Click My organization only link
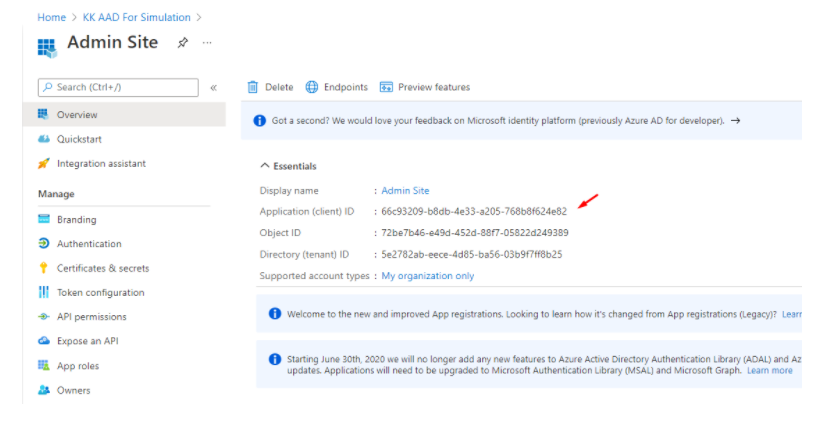This screenshot has width=822, height=421. 428,276
